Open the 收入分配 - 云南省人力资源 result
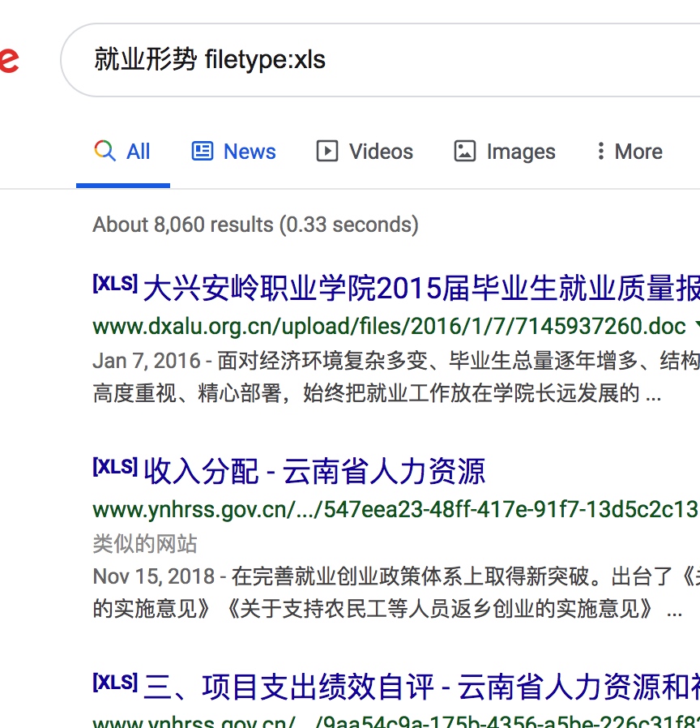Viewport: 700px width, 728px height. click(314, 471)
